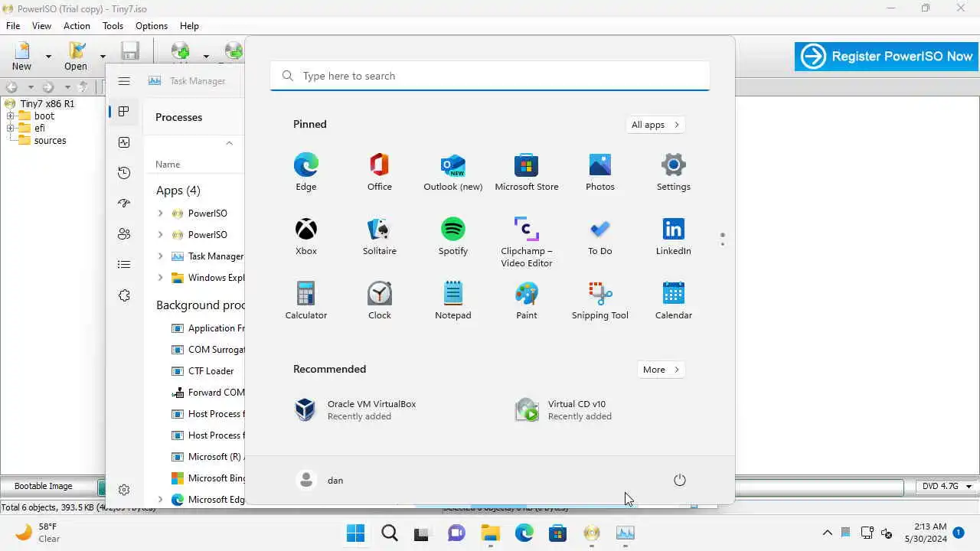Screen dimensions: 980x551
Task: Open Oracle VM VirtualBox recommended item
Action: [x=356, y=409]
